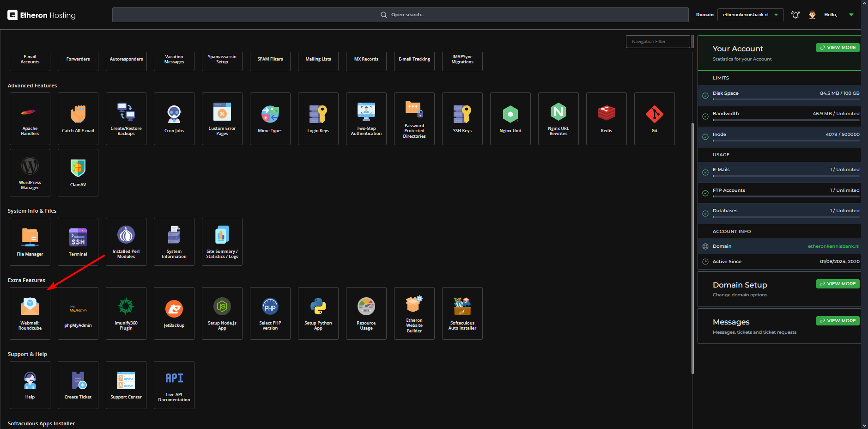Open Two-Step Authentication
868x429 pixels.
(366, 118)
